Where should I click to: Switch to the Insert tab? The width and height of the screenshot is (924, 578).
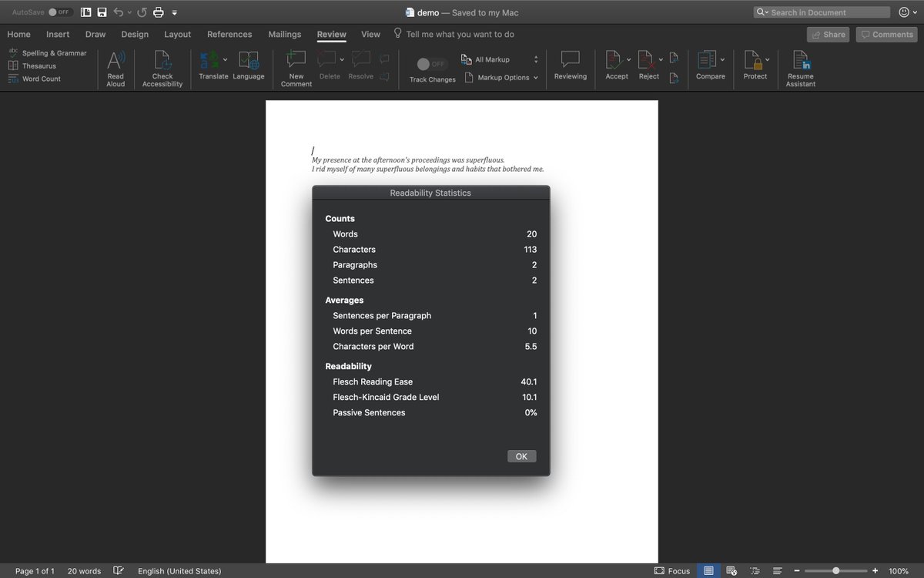pos(58,34)
